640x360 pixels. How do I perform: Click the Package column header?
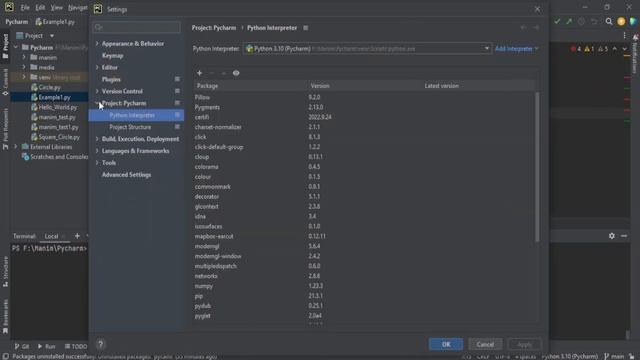pyautogui.click(x=207, y=86)
